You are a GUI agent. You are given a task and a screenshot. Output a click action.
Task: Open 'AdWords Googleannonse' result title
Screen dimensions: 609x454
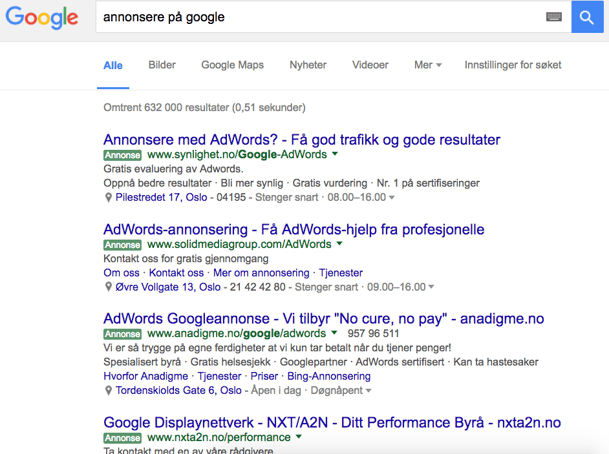pos(324,319)
